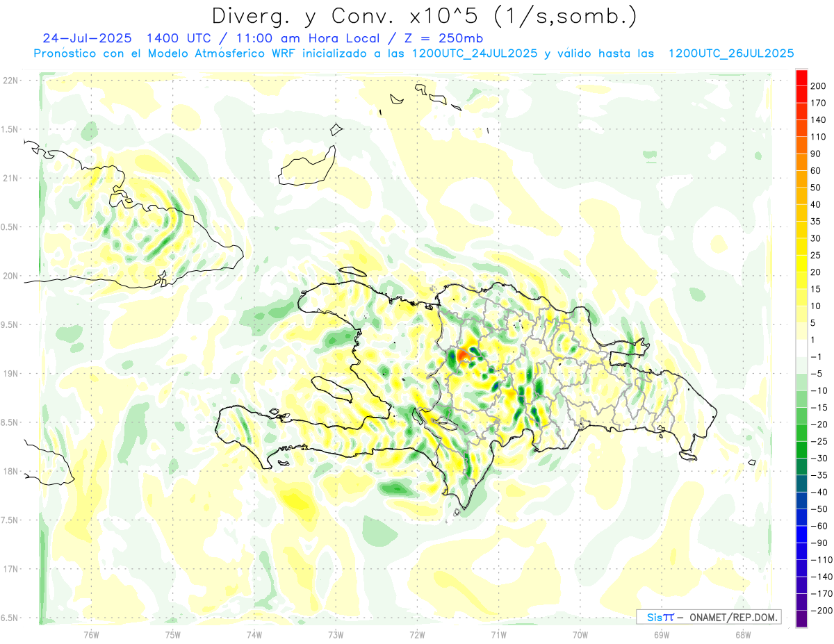Select the '-90' color scale value
This screenshot has width=834, height=644.
click(x=818, y=543)
